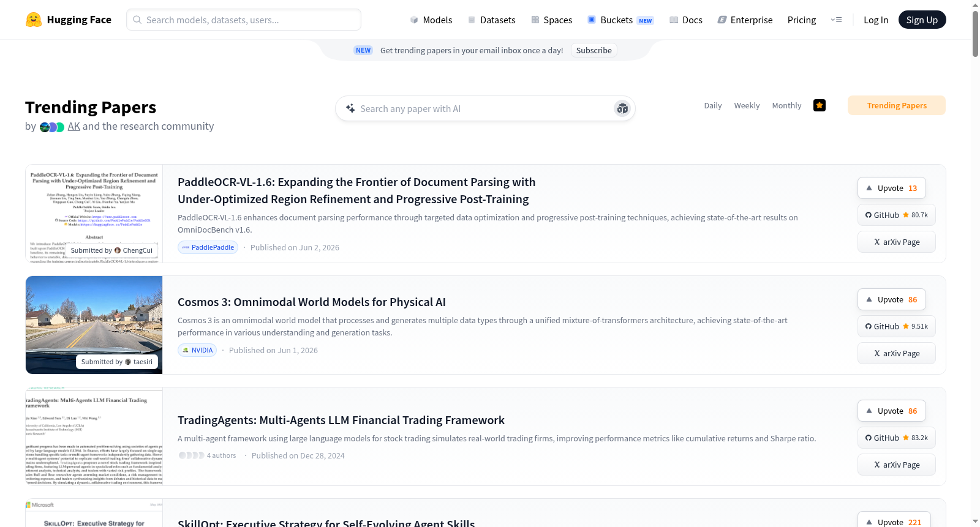Open the 9.51k-star GitHub repo for Cosmos 3

tap(897, 326)
